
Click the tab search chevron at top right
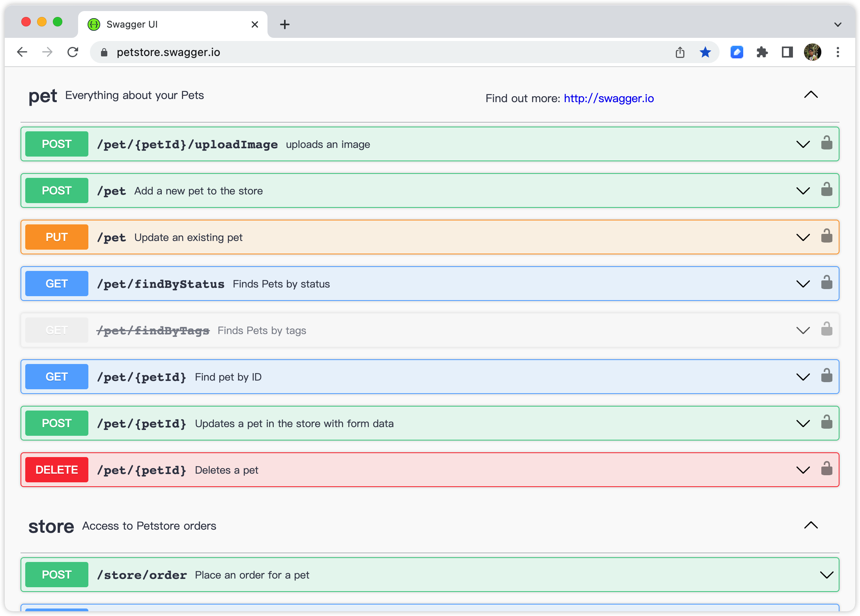tap(838, 24)
